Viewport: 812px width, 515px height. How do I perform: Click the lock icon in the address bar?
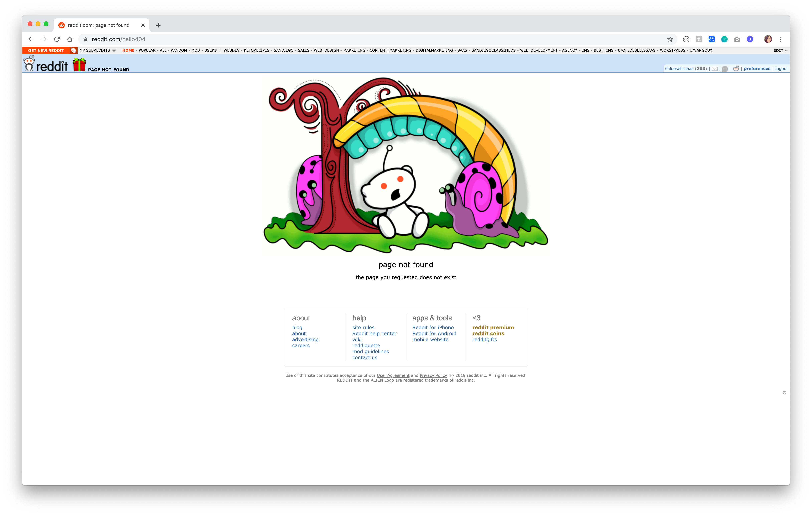point(85,39)
